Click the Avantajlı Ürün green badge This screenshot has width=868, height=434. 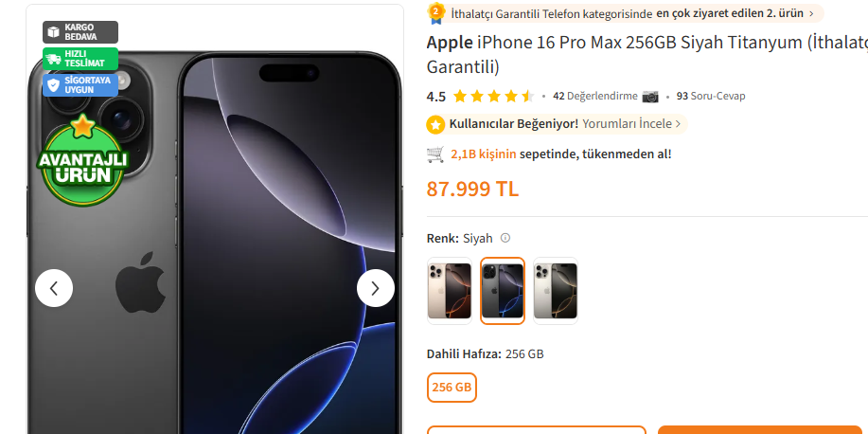(82, 160)
